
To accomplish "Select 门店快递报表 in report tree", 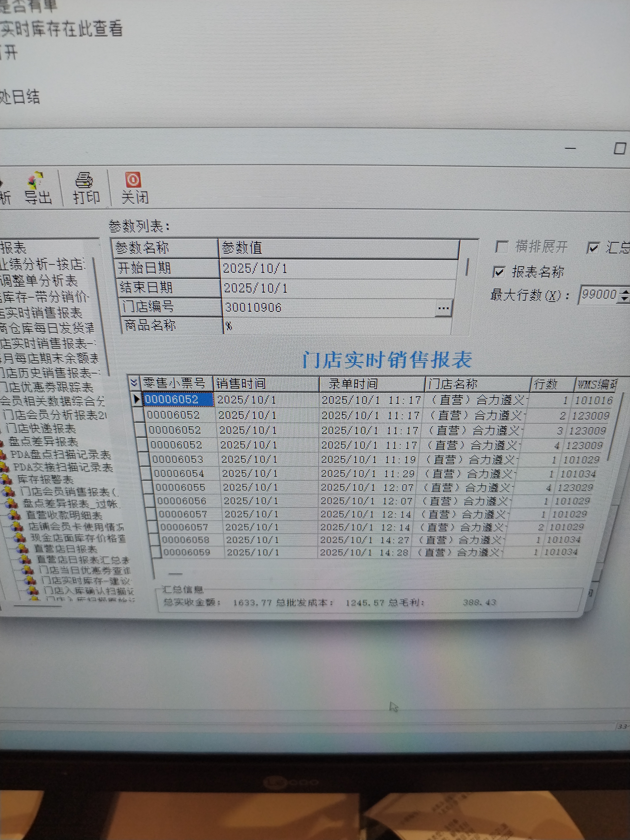I will click(41, 429).
